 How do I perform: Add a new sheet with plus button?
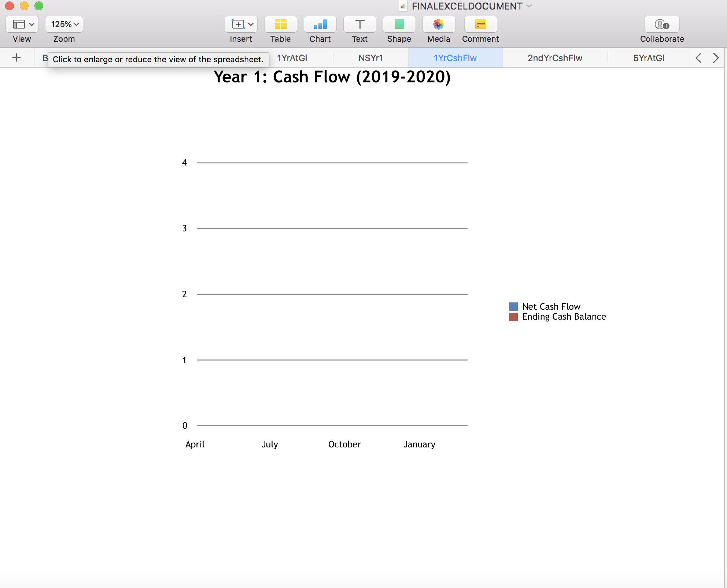tap(16, 57)
